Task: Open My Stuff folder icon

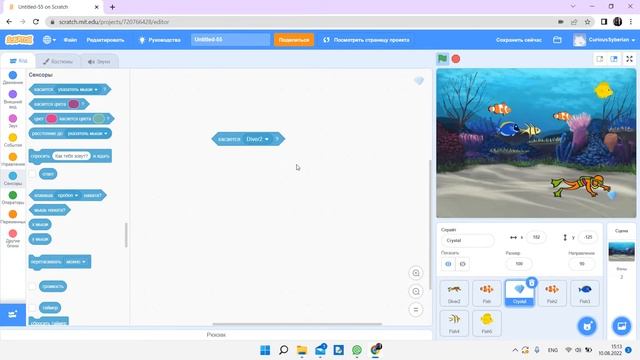Action: tap(557, 40)
